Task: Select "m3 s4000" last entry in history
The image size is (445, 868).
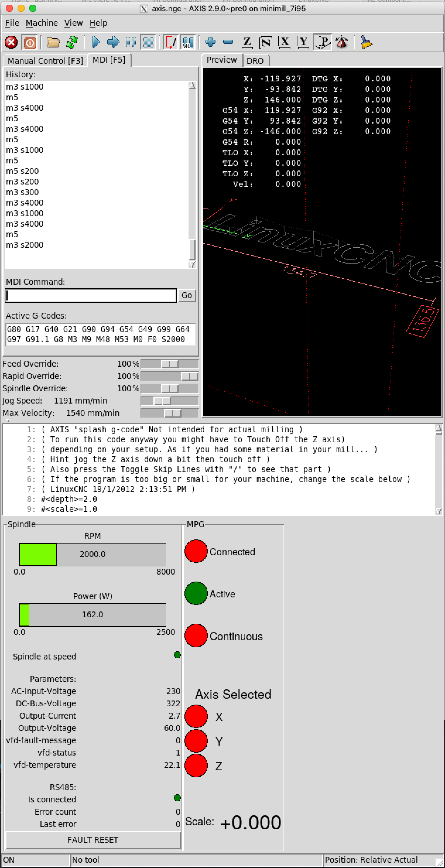Action: click(25, 224)
